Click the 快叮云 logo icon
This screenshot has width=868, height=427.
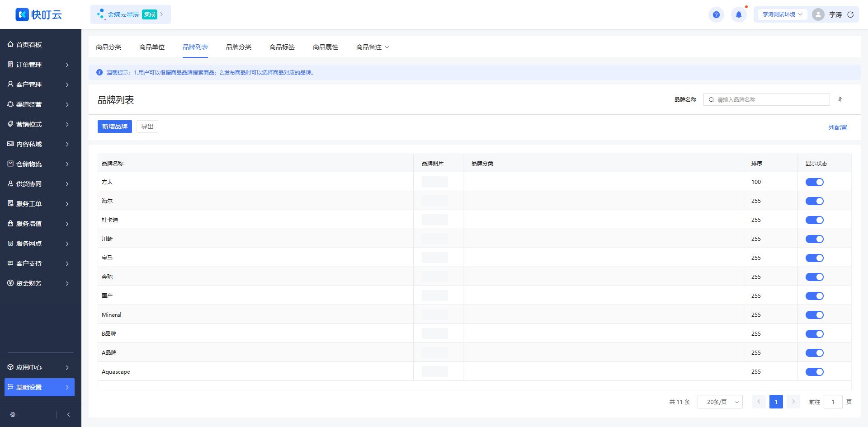(22, 14)
